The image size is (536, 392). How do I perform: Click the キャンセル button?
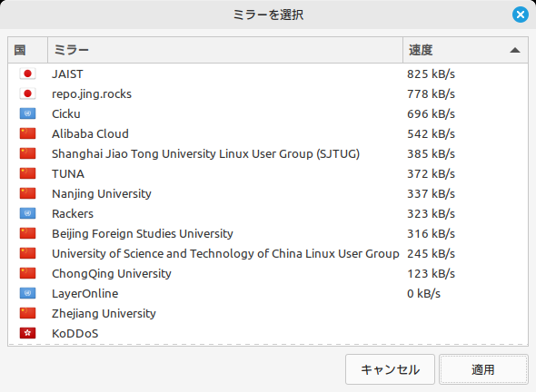pyautogui.click(x=390, y=369)
